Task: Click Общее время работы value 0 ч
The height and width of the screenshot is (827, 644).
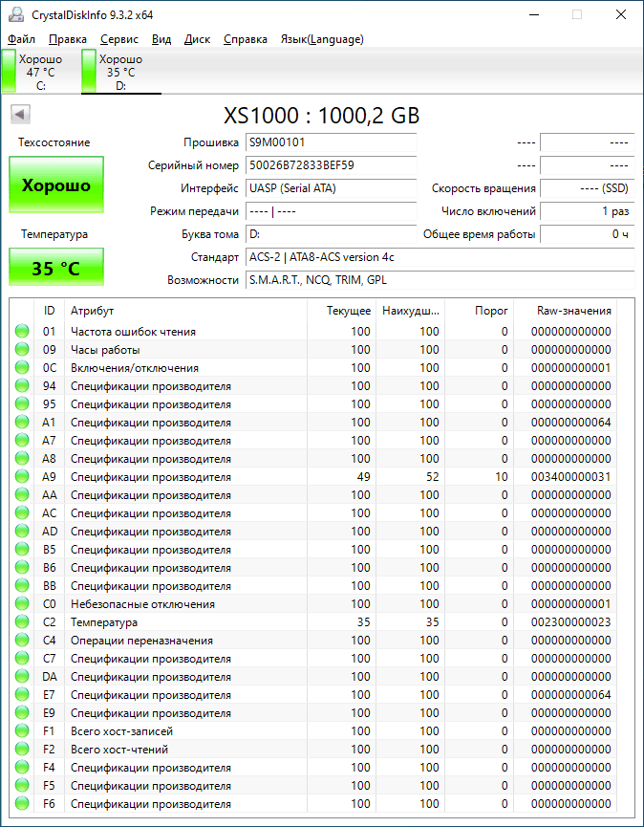Action: [x=587, y=234]
